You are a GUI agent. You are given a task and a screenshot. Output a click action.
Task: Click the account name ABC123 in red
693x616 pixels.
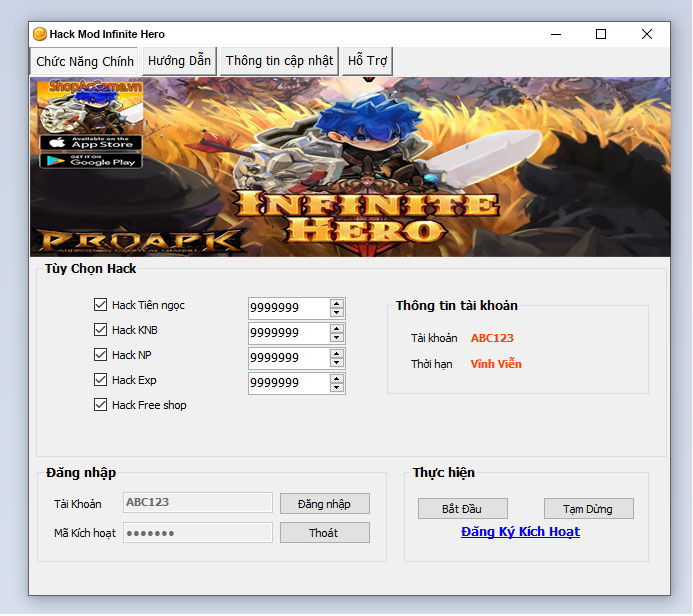[x=492, y=338]
